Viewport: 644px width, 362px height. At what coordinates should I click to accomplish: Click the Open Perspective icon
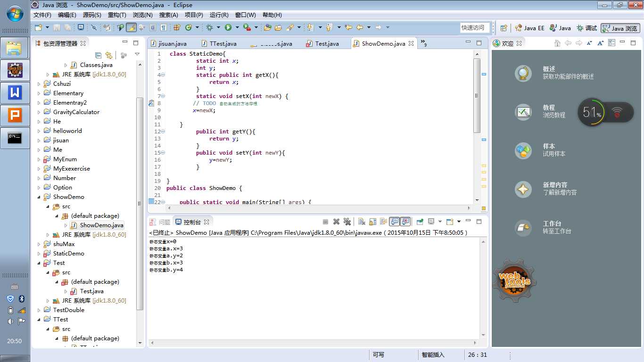pyautogui.click(x=504, y=28)
